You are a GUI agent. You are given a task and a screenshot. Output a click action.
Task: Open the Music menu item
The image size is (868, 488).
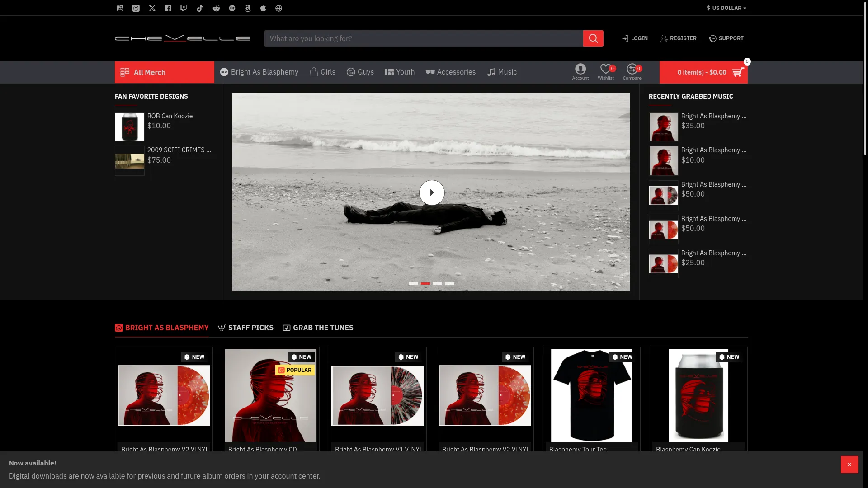(502, 72)
